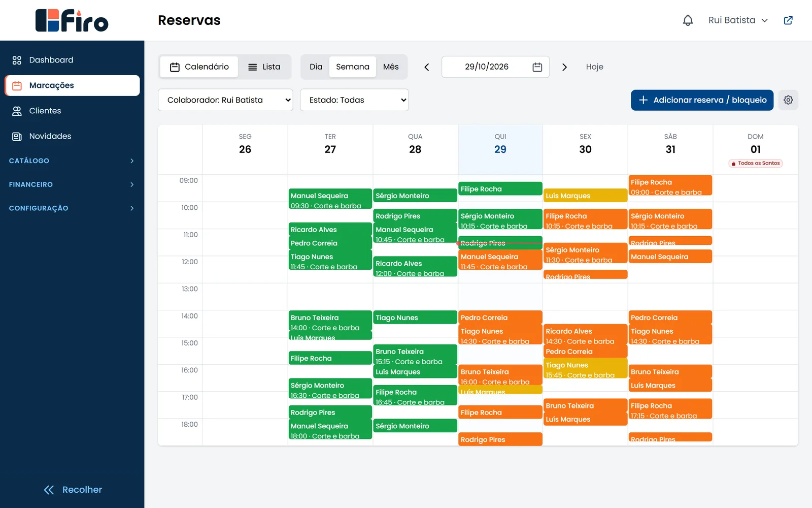Expand the Configuração section

pos(72,208)
